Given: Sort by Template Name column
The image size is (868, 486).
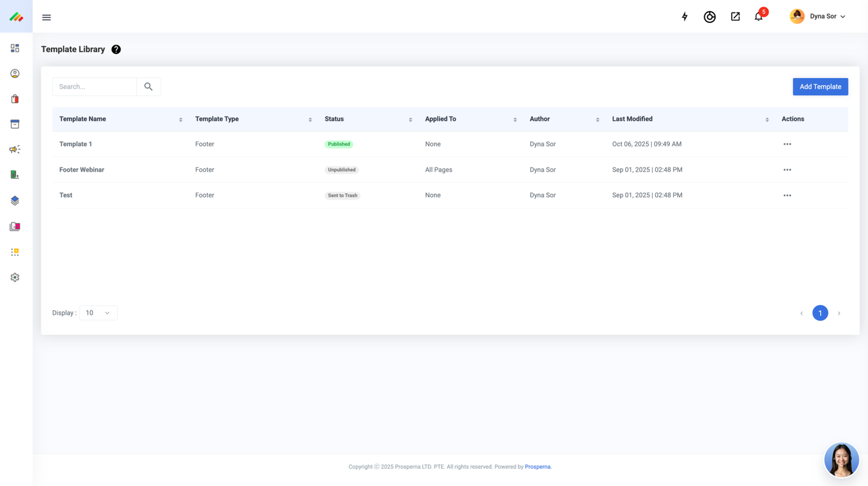Looking at the screenshot, I should [x=180, y=120].
